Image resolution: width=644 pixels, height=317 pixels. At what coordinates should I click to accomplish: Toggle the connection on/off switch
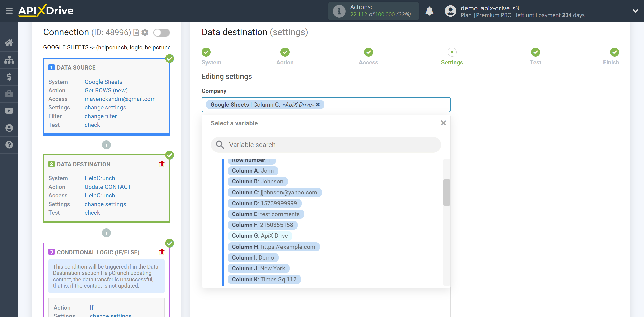[x=162, y=33]
